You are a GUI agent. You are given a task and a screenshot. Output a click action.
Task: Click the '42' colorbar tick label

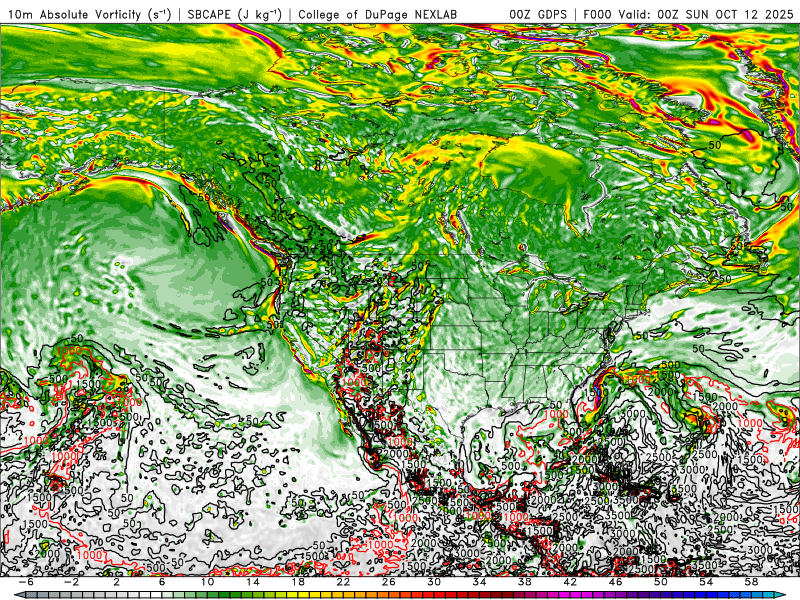tap(570, 582)
